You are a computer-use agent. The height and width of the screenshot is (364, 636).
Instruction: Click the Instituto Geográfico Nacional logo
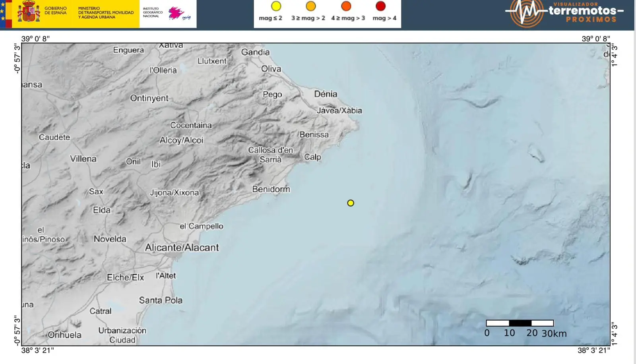tap(168, 14)
